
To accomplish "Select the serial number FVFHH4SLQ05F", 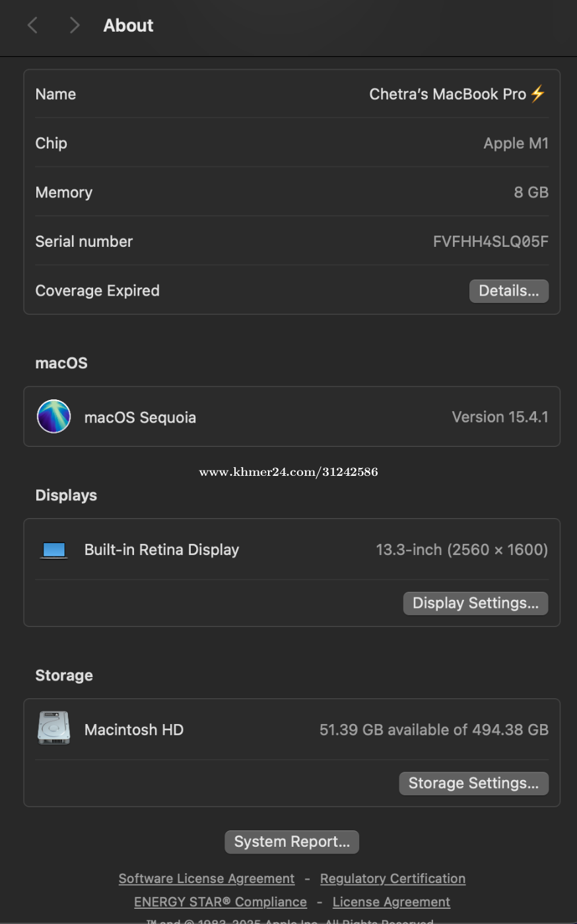I will tap(491, 242).
